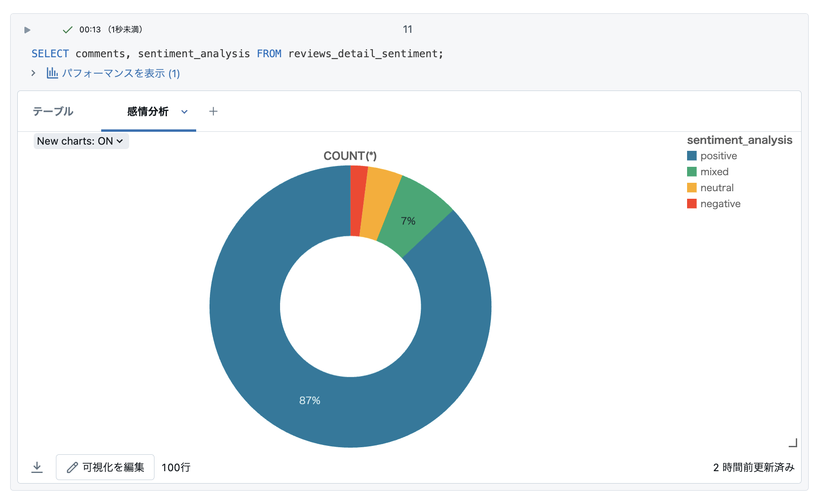
Task: Switch to the テーブル tab
Action: click(53, 111)
